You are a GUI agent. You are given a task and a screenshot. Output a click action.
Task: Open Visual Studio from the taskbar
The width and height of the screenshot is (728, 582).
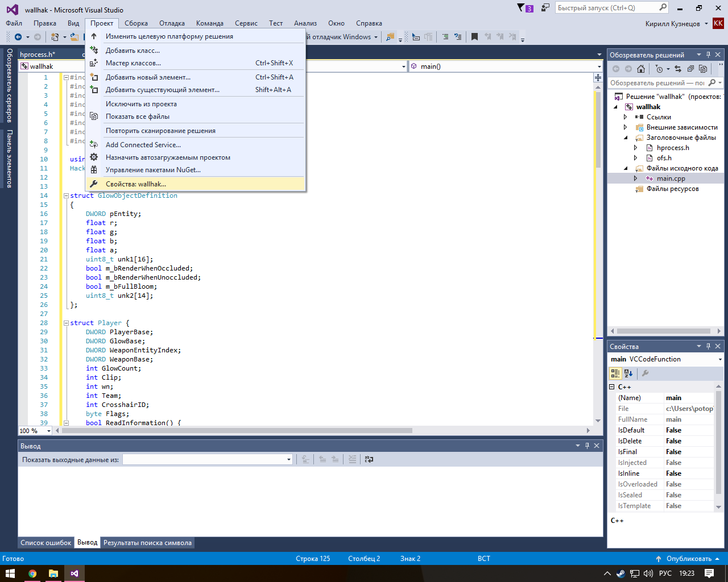coord(75,573)
